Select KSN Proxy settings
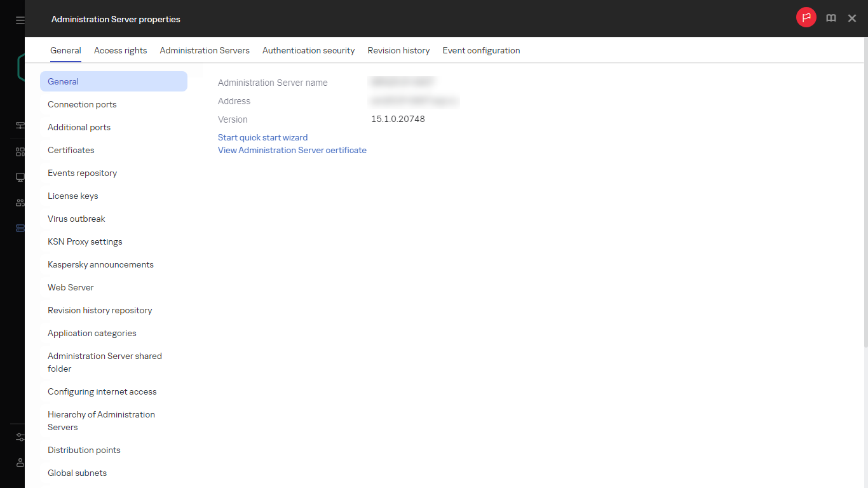The width and height of the screenshot is (868, 488). [85, 241]
